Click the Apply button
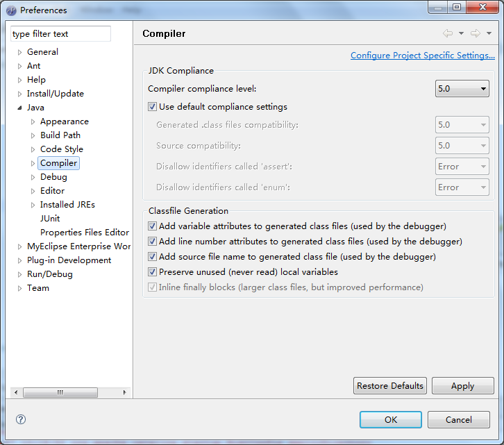Screen dimensions: 504x445 [462, 385]
